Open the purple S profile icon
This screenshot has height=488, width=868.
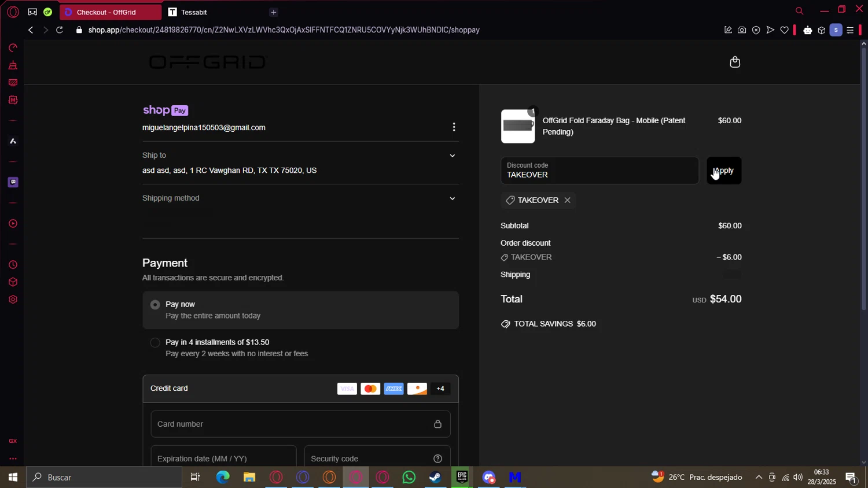[836, 30]
